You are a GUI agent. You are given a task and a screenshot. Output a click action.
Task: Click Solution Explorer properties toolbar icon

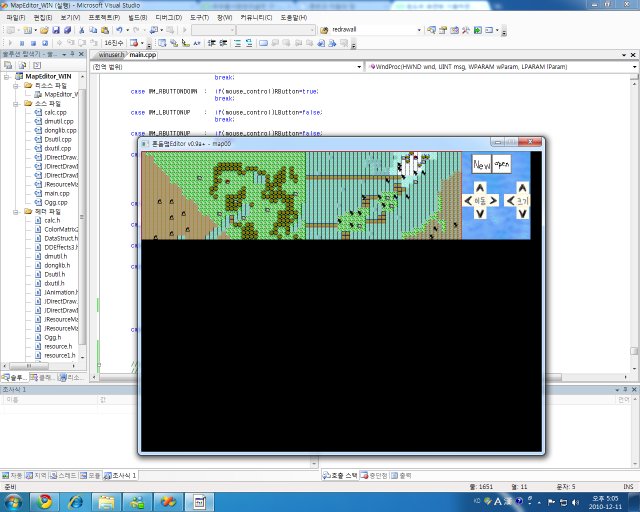(x=8, y=65)
